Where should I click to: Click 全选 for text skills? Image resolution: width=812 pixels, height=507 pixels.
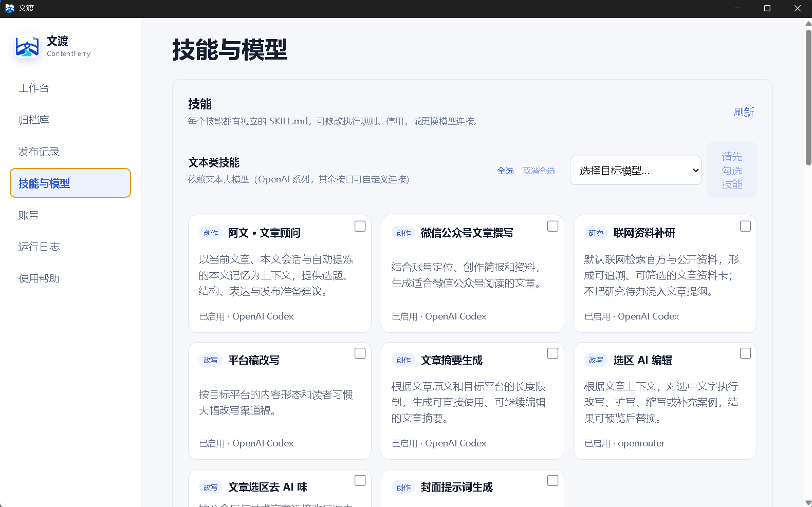[x=505, y=171]
